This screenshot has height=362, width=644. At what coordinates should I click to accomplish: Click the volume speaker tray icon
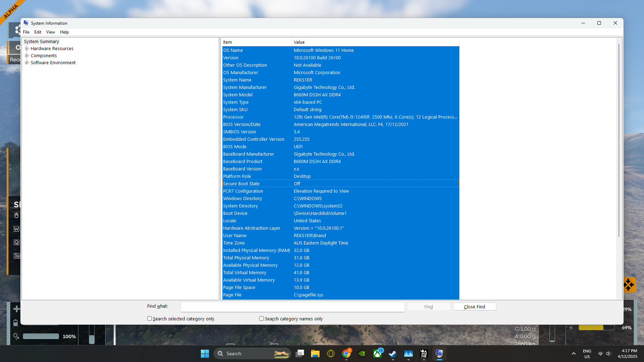[x=608, y=354]
